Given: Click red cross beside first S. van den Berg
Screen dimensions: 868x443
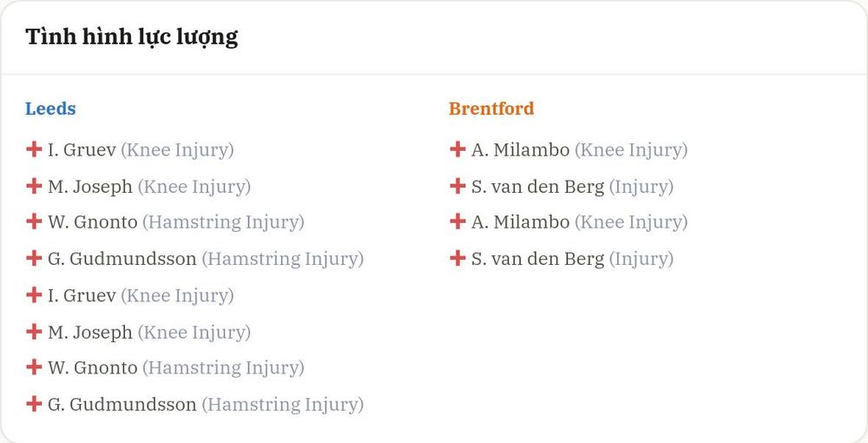Looking at the screenshot, I should (x=457, y=186).
